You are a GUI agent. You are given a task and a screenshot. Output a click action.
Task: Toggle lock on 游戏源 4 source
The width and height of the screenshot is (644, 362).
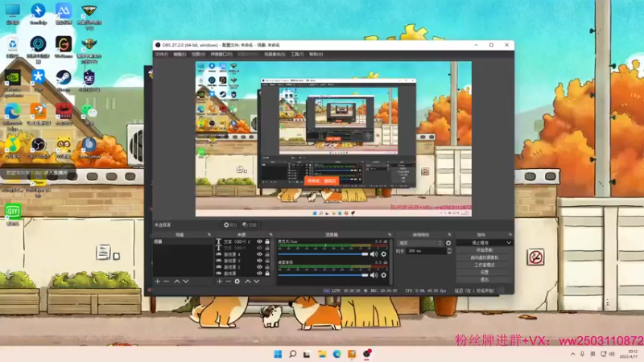click(267, 254)
